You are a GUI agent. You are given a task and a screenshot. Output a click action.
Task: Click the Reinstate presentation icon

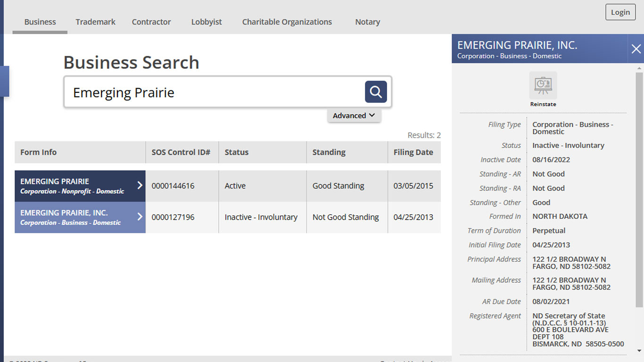(543, 85)
